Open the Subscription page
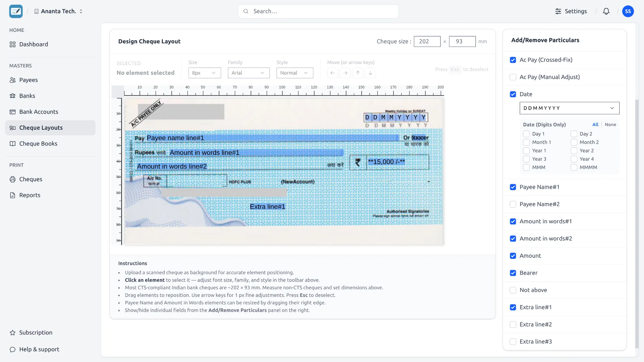This screenshot has height=362, width=644. pos(50,333)
